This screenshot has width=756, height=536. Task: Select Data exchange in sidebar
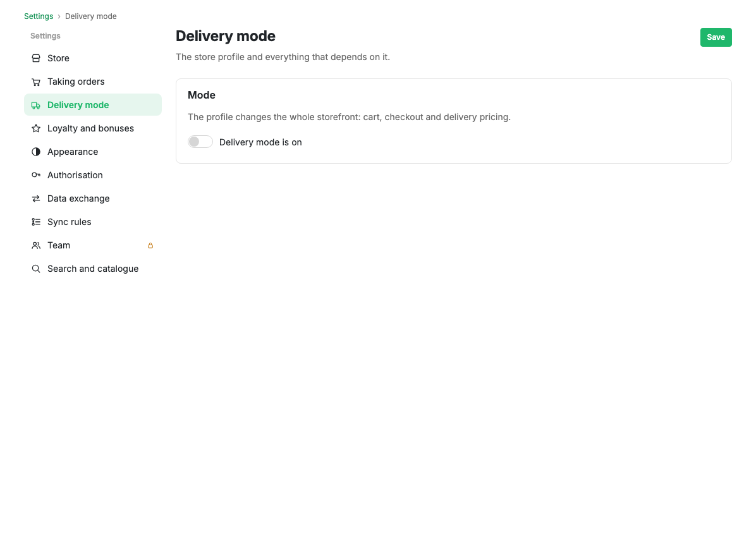tap(92, 198)
